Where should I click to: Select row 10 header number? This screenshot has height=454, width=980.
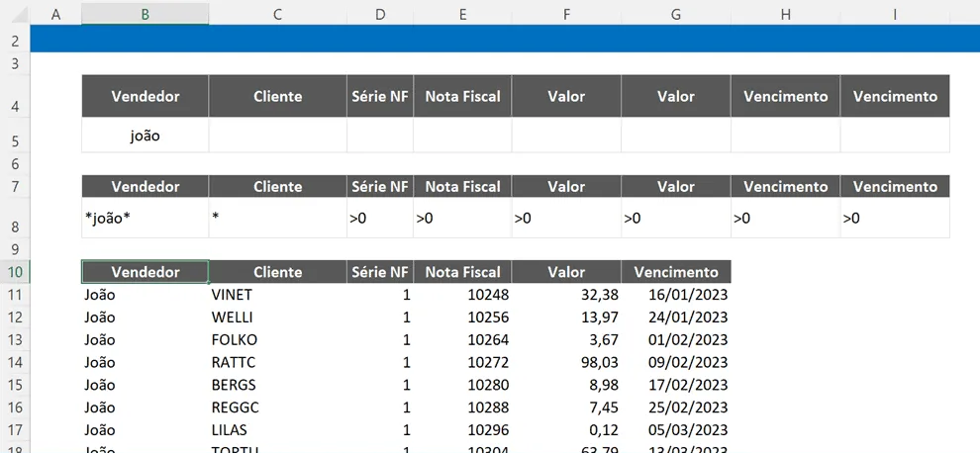pyautogui.click(x=15, y=272)
